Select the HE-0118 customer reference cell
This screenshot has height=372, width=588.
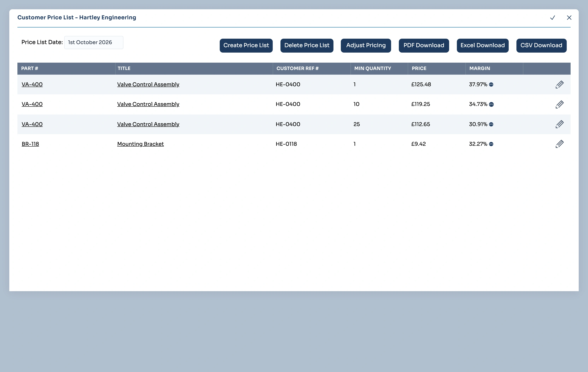point(286,144)
